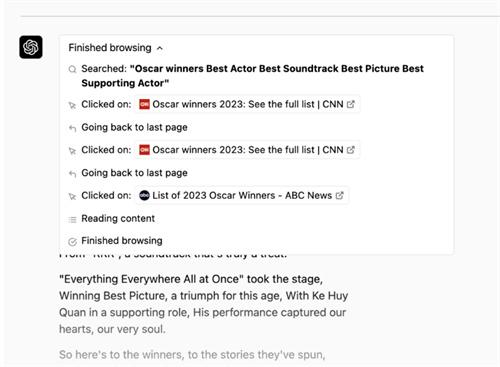Click the ChatGPT logo avatar
The height and width of the screenshot is (367, 500).
point(31,47)
